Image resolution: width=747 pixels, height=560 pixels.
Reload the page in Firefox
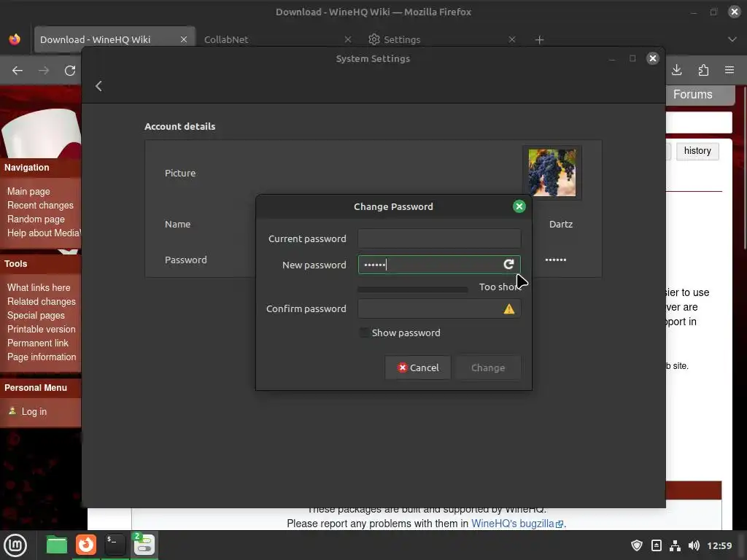point(70,71)
